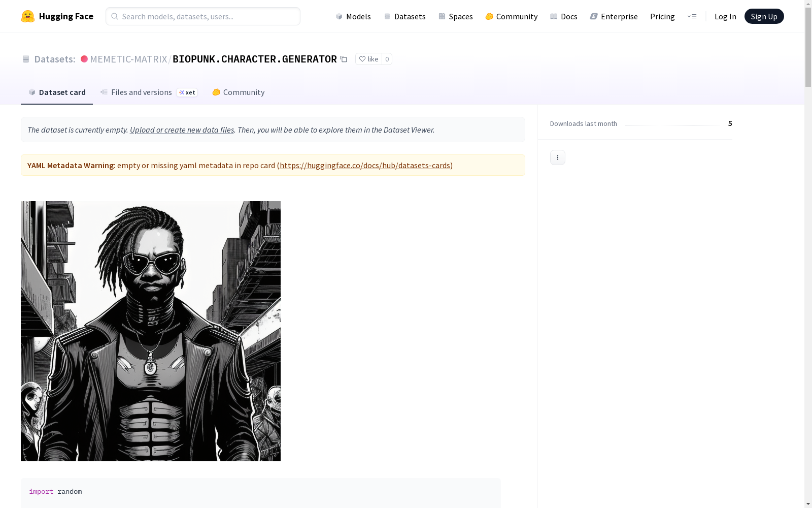
Task: Click the Hugging Face logo icon
Action: pyautogui.click(x=28, y=16)
